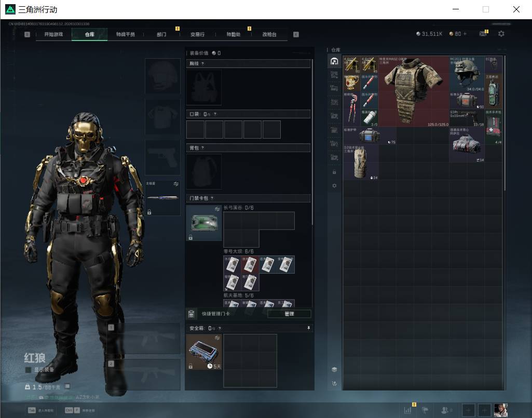Click the equipment panel scrollbar
Screen dimensions: 532x418
(312, 143)
